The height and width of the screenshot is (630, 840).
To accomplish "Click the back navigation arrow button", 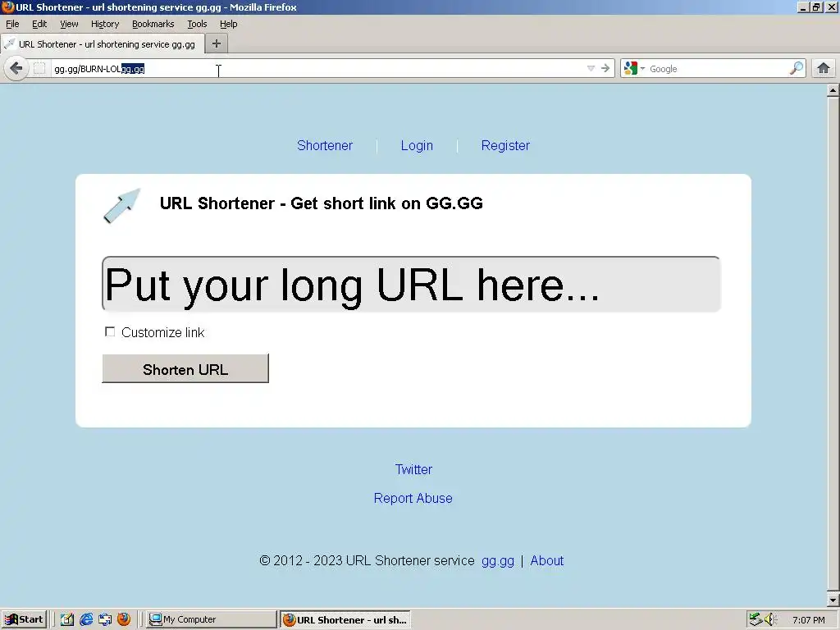I will pos(16,69).
